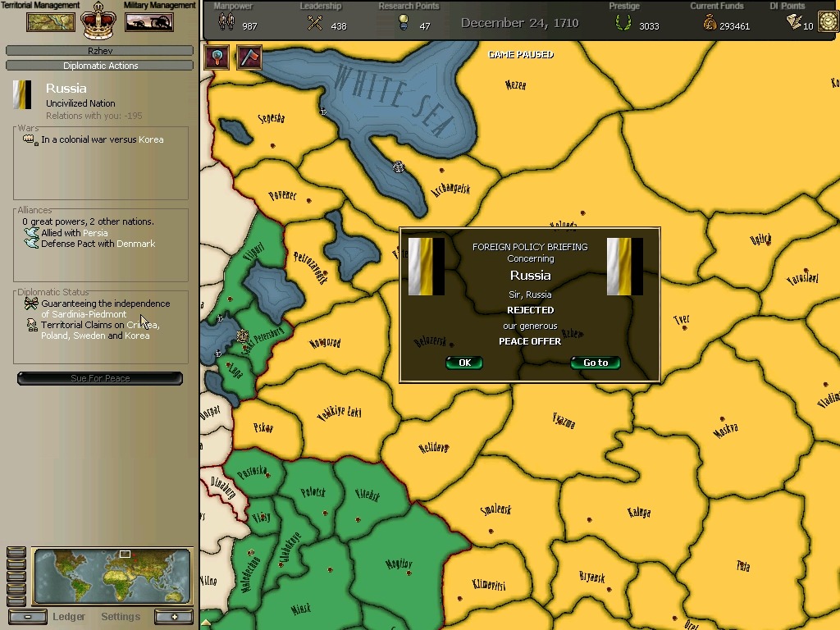
Task: Click dove icon beside Allied with Persia
Action: coord(32,232)
